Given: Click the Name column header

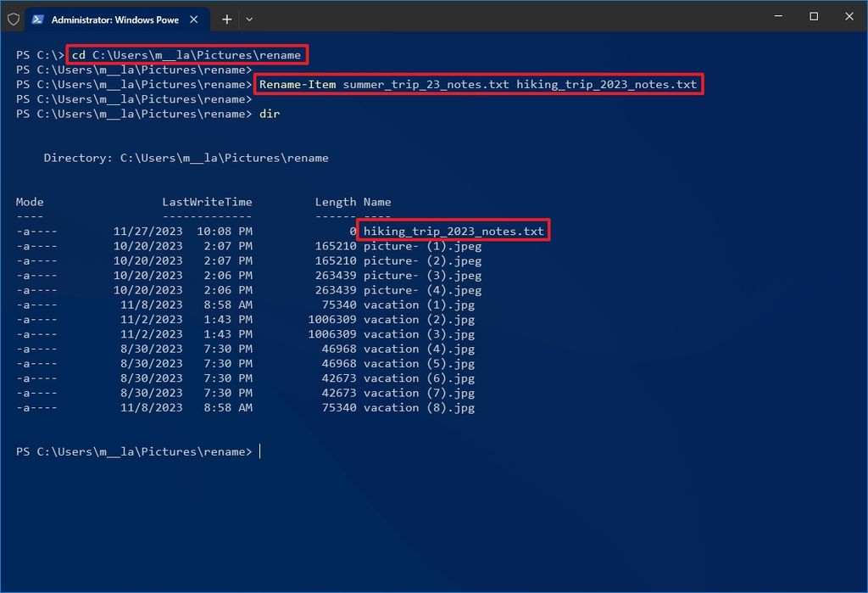Looking at the screenshot, I should coord(379,202).
